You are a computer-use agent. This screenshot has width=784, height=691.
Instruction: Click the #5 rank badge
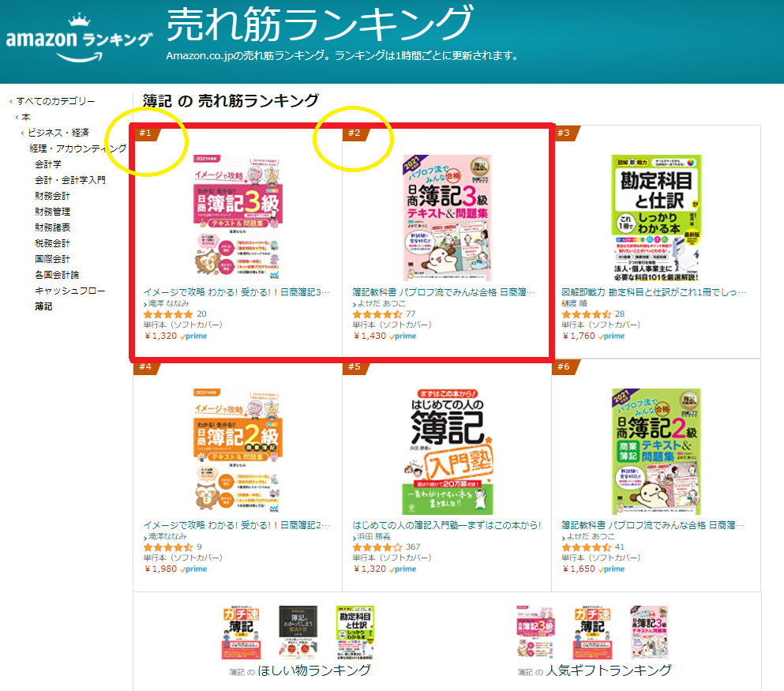(x=356, y=367)
